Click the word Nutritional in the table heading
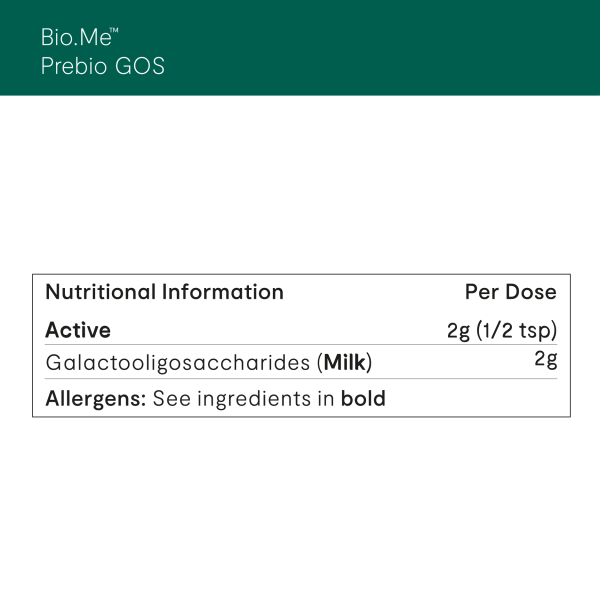Image resolution: width=600 pixels, height=600 pixels. (100, 292)
